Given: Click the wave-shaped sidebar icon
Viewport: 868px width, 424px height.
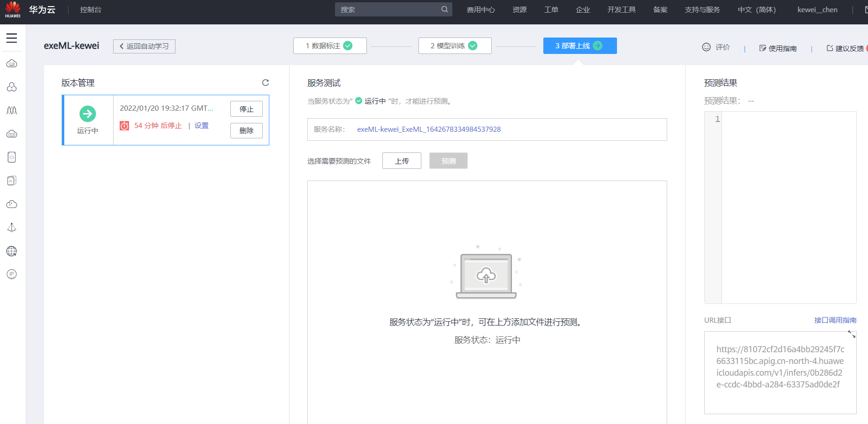Looking at the screenshot, I should click(x=12, y=110).
